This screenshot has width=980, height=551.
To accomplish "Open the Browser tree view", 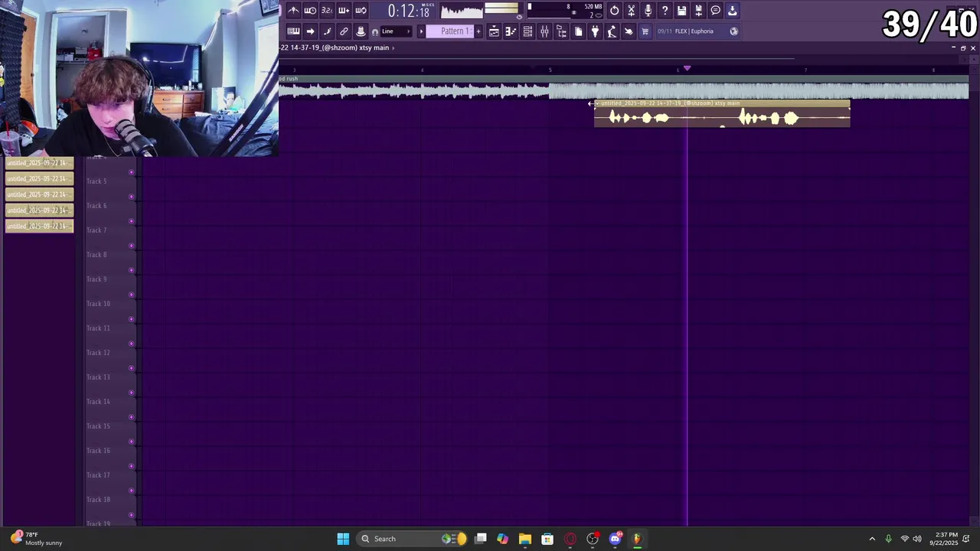I will point(561,31).
